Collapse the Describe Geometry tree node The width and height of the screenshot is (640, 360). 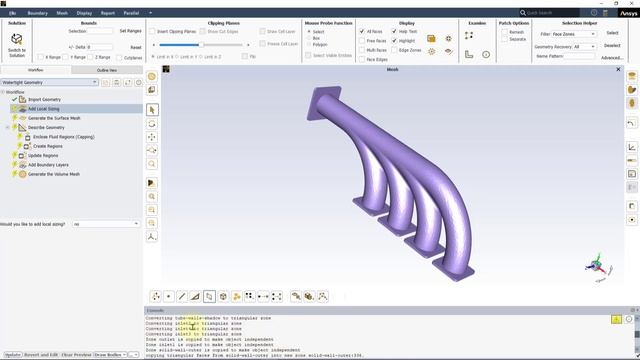coord(7,128)
